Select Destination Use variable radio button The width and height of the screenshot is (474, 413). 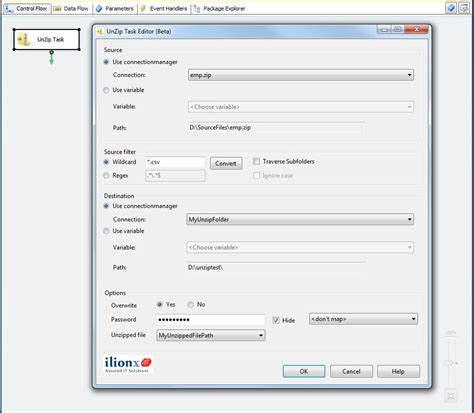point(106,231)
